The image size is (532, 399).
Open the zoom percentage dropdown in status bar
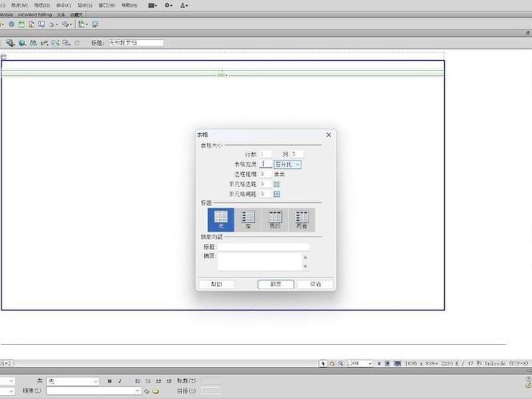(360, 363)
